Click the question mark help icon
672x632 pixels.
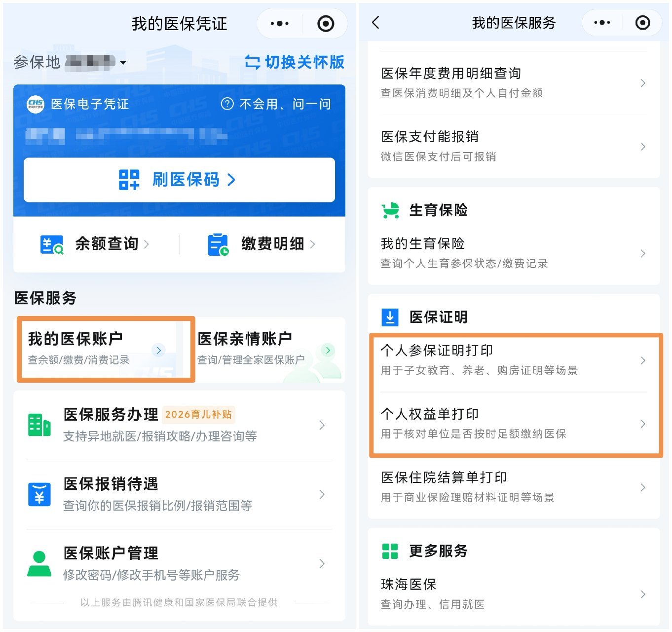point(227,104)
